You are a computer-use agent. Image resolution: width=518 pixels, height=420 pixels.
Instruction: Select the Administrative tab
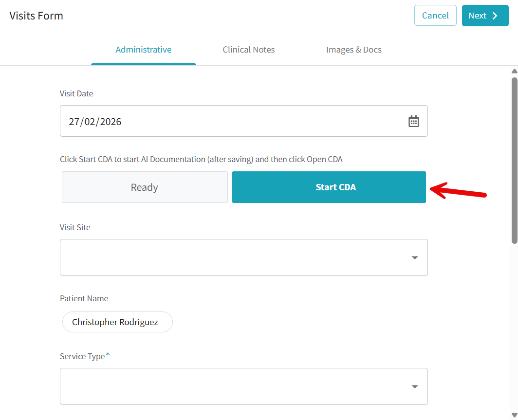coord(143,49)
